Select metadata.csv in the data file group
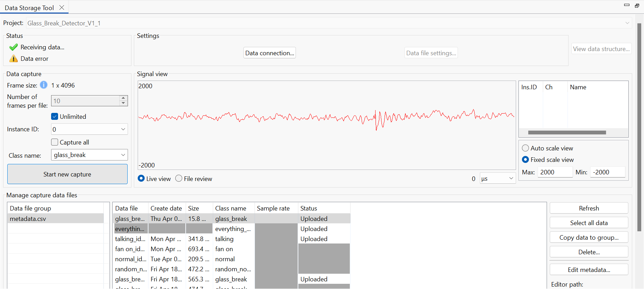The height and width of the screenshot is (289, 644). [28, 219]
